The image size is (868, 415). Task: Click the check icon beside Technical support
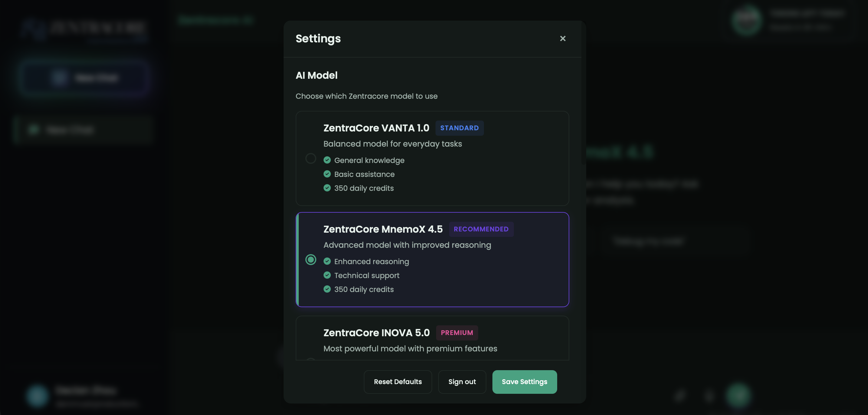pos(327,275)
